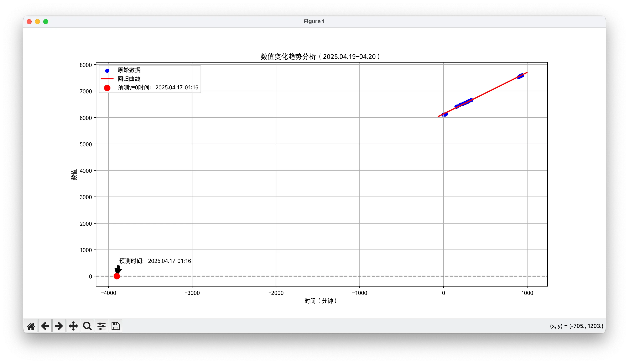Click the macOS green zoom button
This screenshot has height=364, width=629.
[46, 21]
